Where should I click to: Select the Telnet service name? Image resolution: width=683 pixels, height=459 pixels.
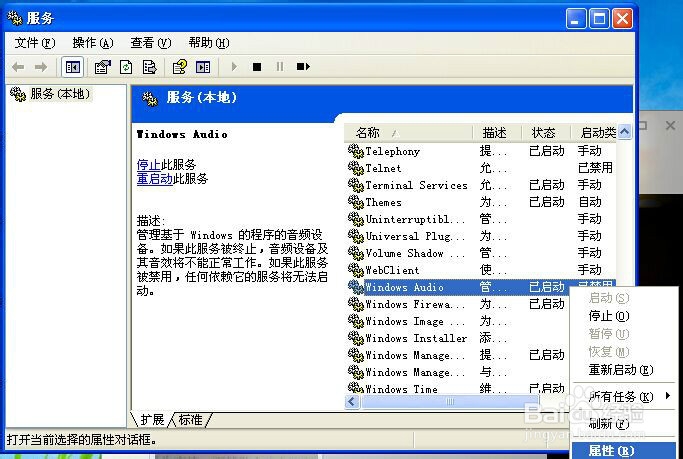pos(383,168)
